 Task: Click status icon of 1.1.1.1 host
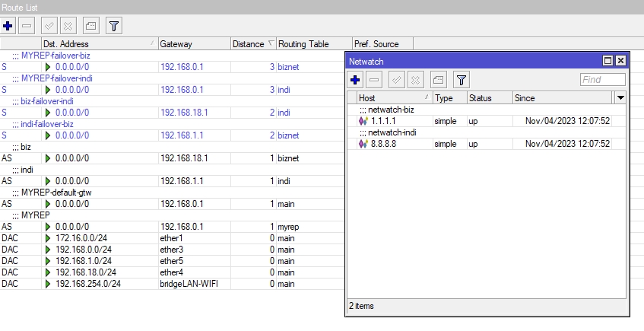point(363,121)
